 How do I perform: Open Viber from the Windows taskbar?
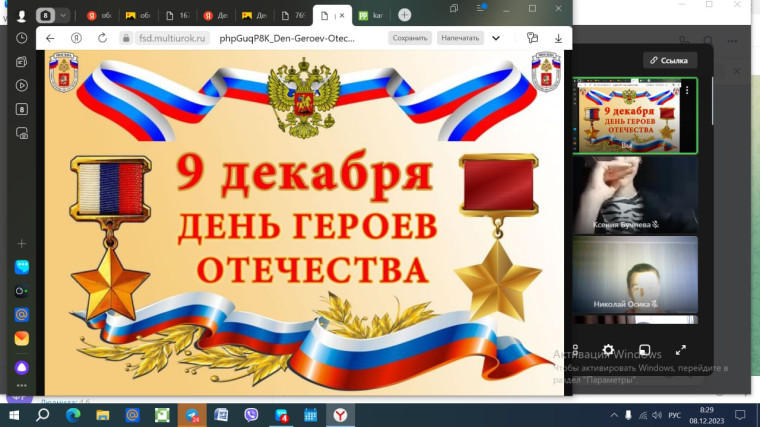(251, 414)
